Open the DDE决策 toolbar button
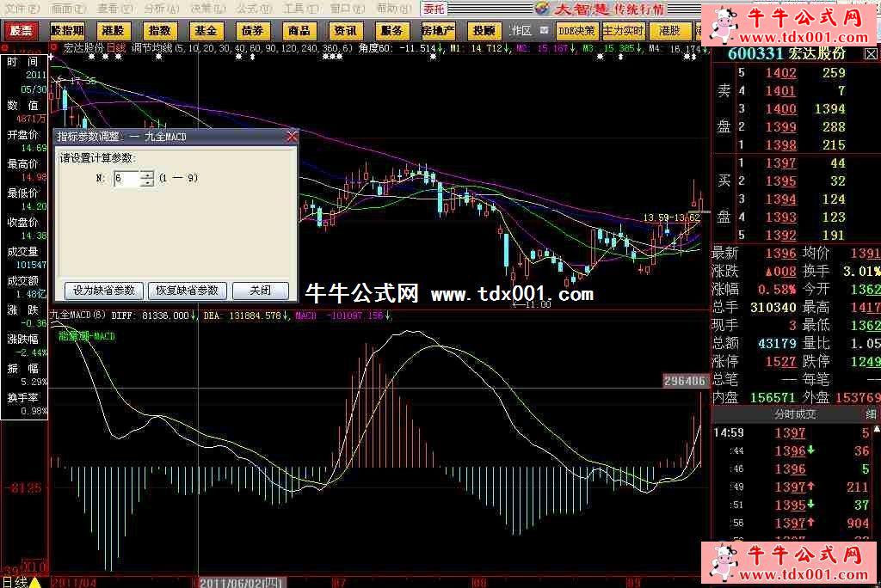 (x=577, y=31)
